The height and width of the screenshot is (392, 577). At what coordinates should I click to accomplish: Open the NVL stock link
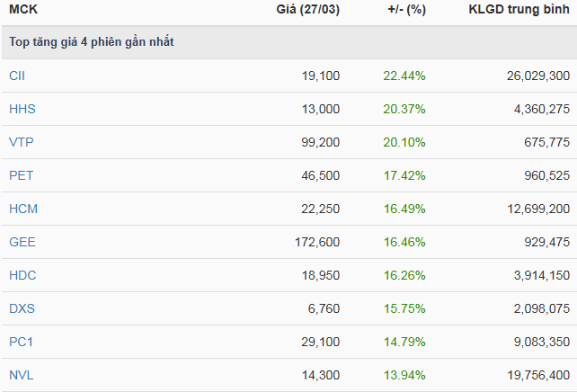22,375
